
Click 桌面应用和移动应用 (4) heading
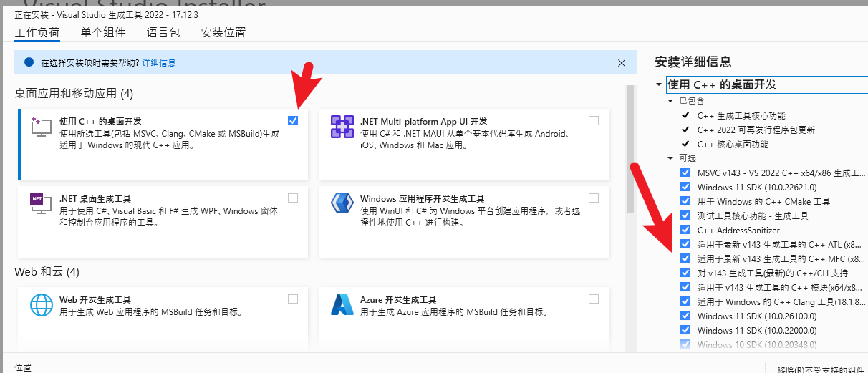74,94
